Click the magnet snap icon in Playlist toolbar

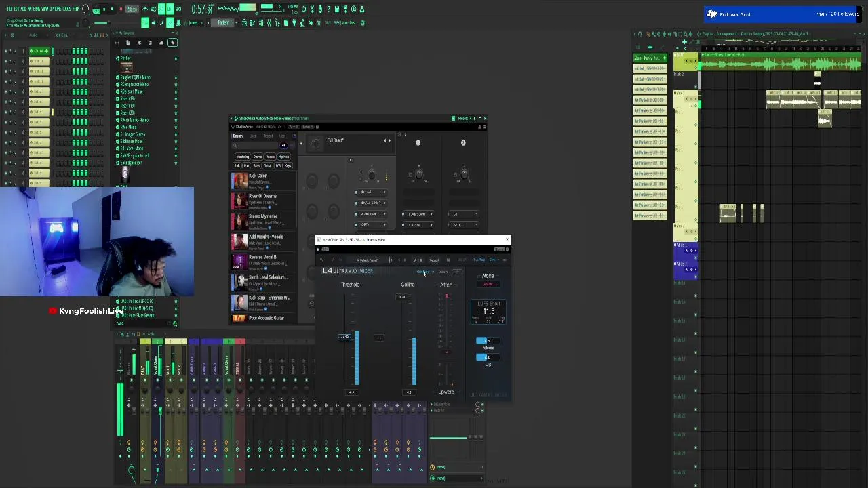tap(640, 34)
